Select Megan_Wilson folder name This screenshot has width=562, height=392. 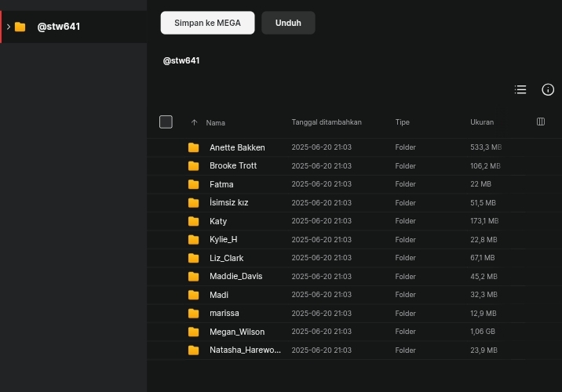(237, 332)
